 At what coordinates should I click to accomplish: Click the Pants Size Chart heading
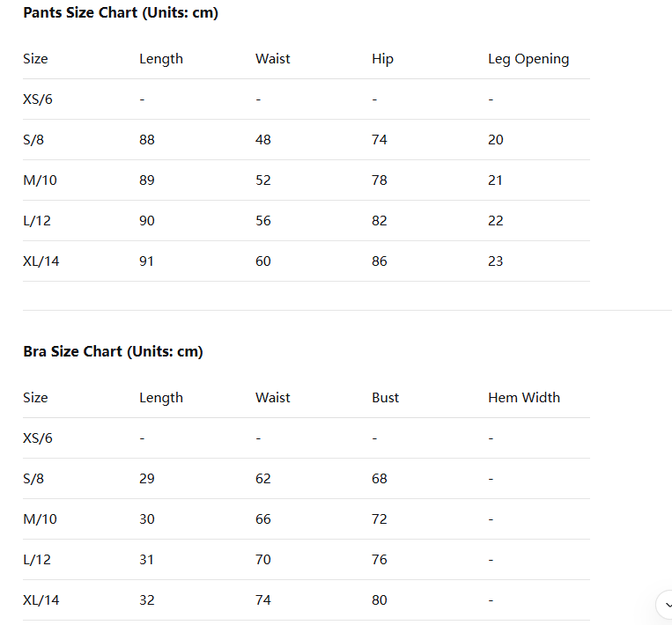coord(121,13)
